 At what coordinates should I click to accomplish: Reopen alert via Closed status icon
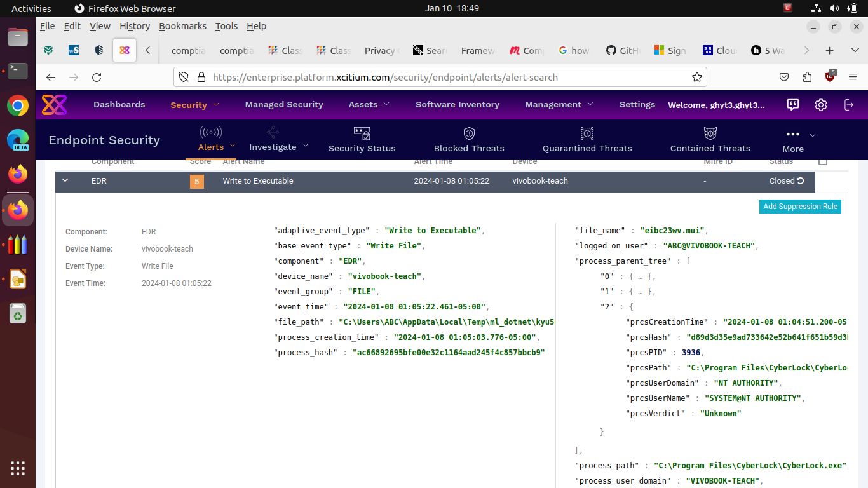click(801, 181)
